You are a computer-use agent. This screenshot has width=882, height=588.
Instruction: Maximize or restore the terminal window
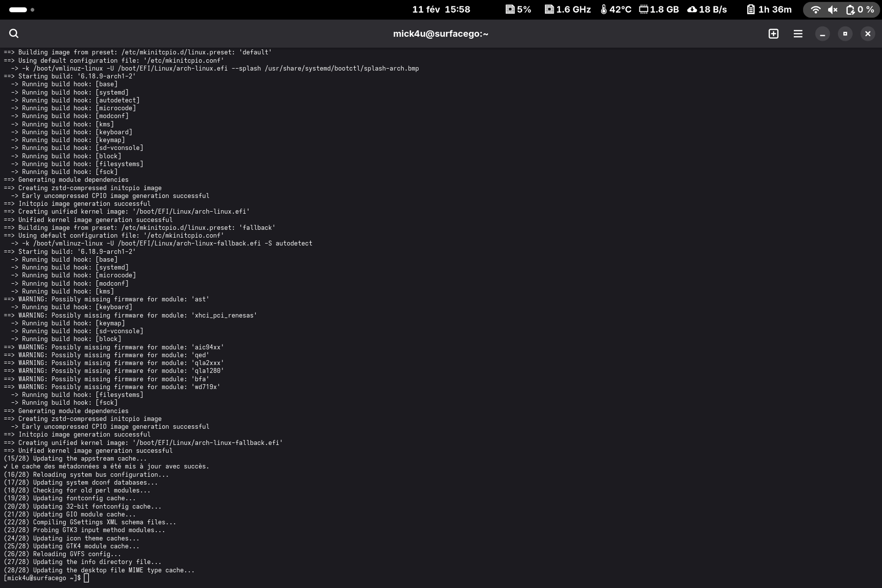pos(845,33)
